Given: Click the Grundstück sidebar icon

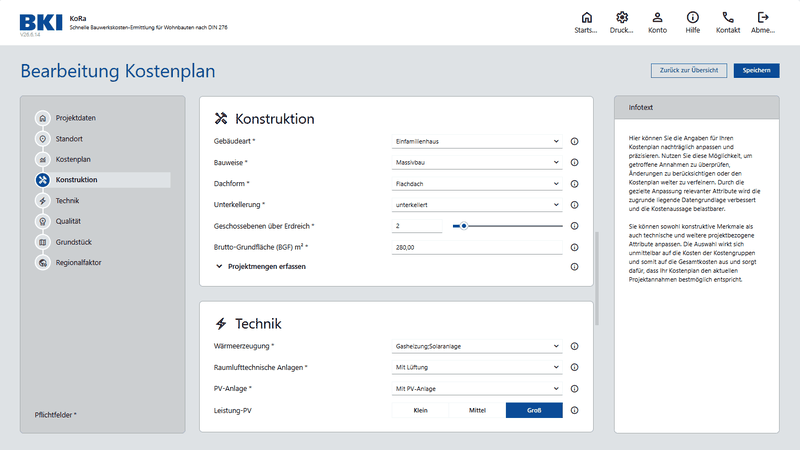Looking at the screenshot, I should [x=43, y=242].
